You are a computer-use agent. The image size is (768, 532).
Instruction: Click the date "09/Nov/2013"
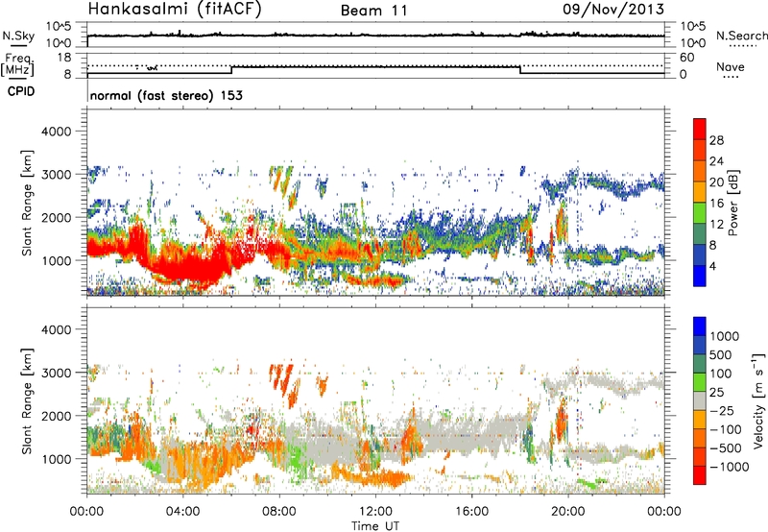click(613, 10)
